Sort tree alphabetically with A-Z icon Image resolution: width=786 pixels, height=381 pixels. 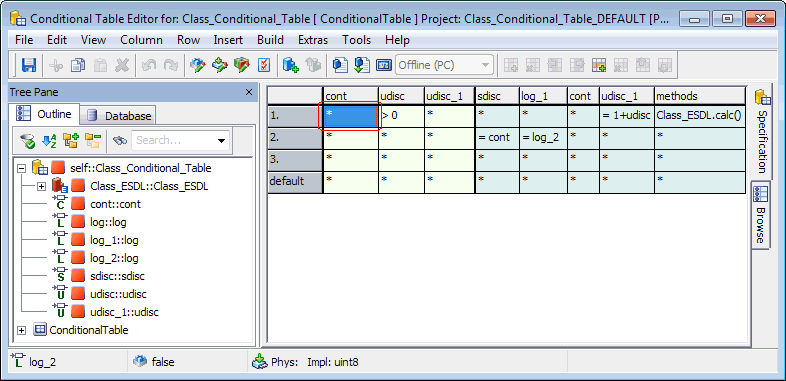(x=49, y=141)
